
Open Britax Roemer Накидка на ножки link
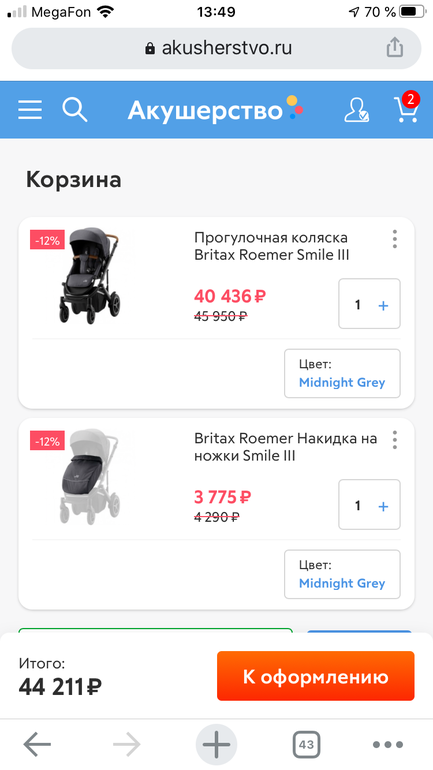pos(285,447)
